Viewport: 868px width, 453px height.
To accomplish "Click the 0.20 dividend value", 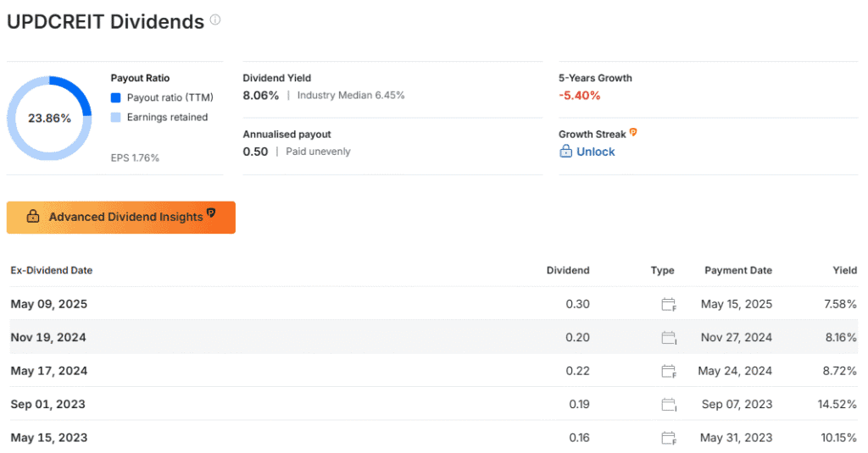I will coord(577,337).
